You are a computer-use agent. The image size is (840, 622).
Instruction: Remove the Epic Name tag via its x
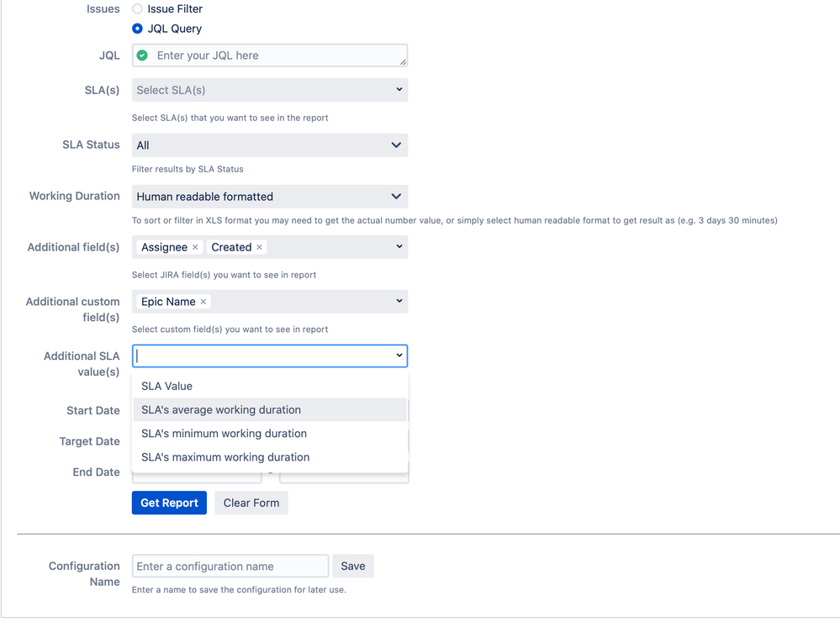[203, 302]
